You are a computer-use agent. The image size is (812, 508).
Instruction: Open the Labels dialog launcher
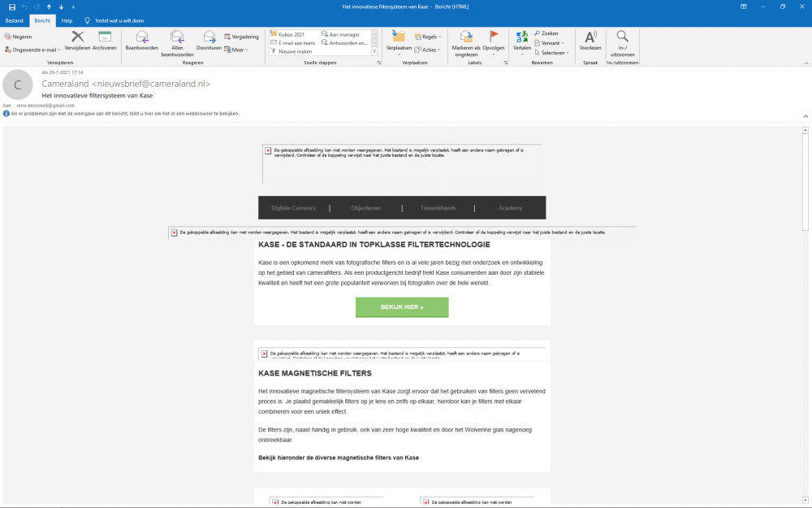505,63
